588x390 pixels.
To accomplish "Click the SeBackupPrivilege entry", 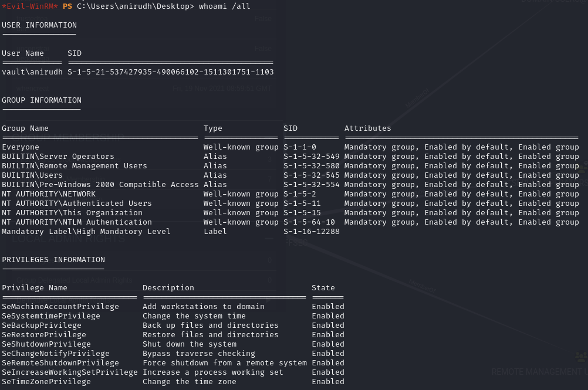I will (x=42, y=325).
